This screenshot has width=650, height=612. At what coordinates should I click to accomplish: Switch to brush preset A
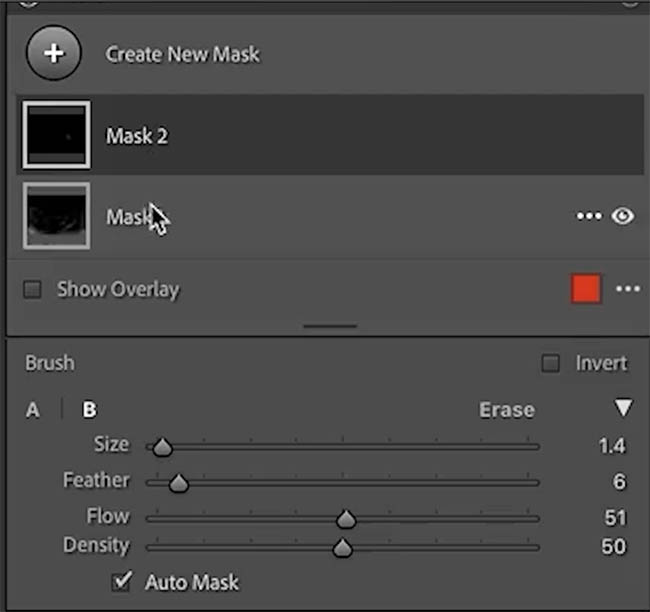tap(33, 410)
